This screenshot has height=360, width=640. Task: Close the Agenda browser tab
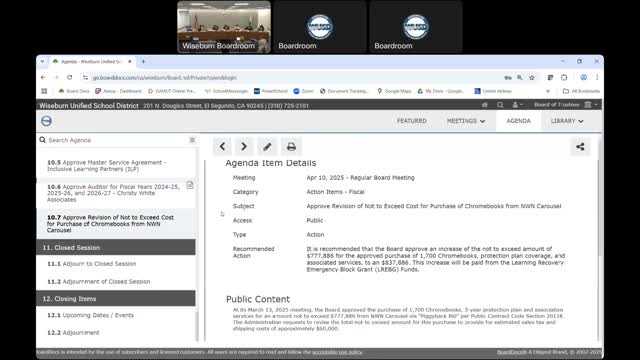130,62
